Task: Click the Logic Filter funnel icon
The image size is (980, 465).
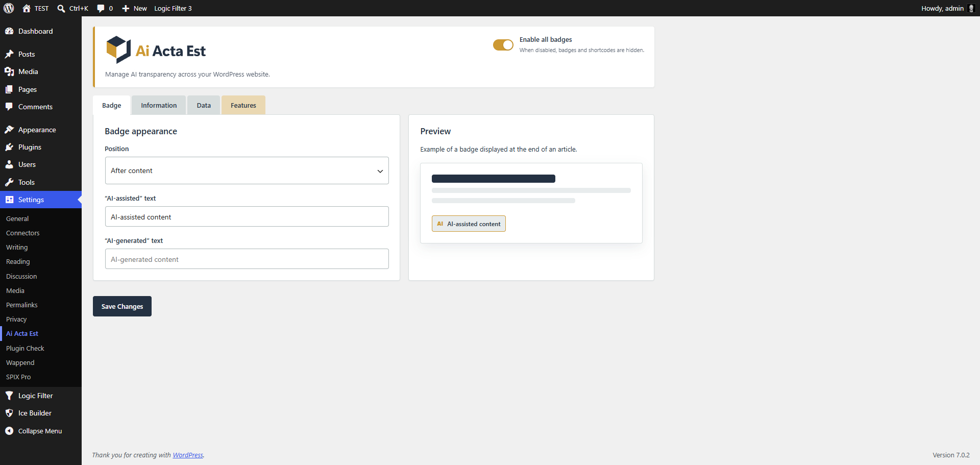Action: pyautogui.click(x=9, y=396)
